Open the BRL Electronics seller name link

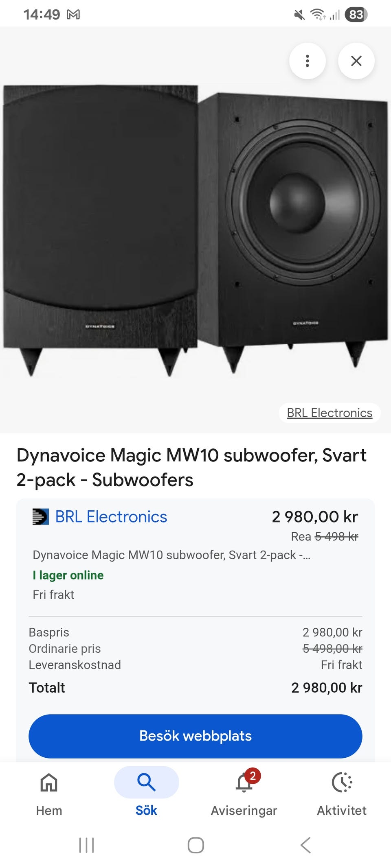111,516
